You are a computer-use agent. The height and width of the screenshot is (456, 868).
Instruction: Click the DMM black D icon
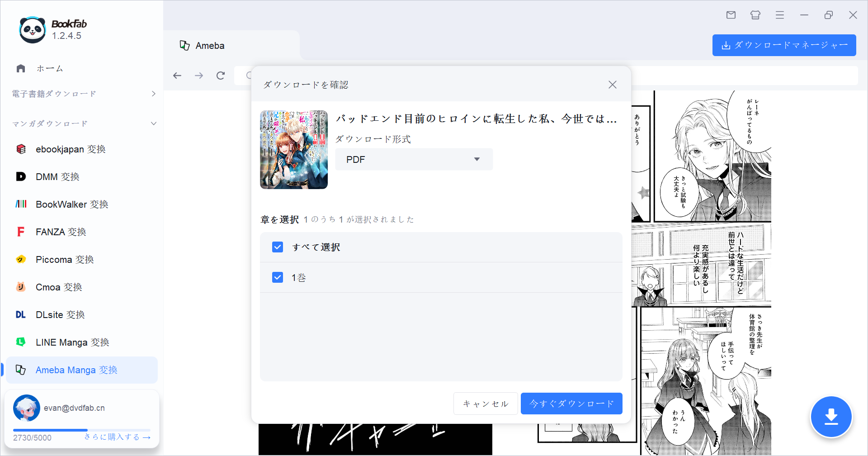[x=21, y=176]
